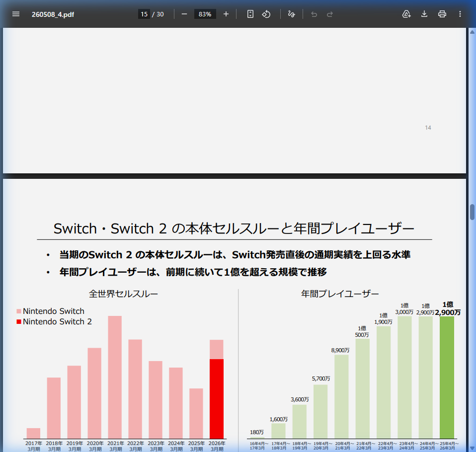Zoom out with the minus button
Screen dimensions: 476x452
pyautogui.click(x=184, y=14)
